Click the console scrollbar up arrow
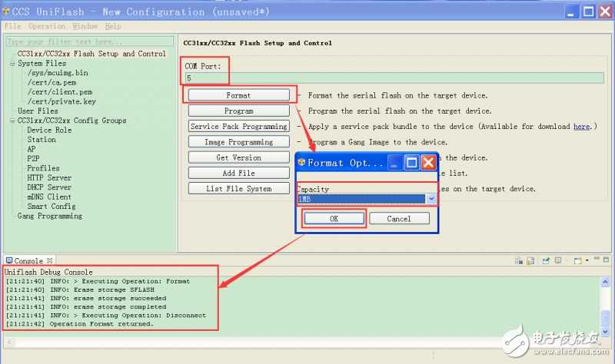 click(605, 282)
